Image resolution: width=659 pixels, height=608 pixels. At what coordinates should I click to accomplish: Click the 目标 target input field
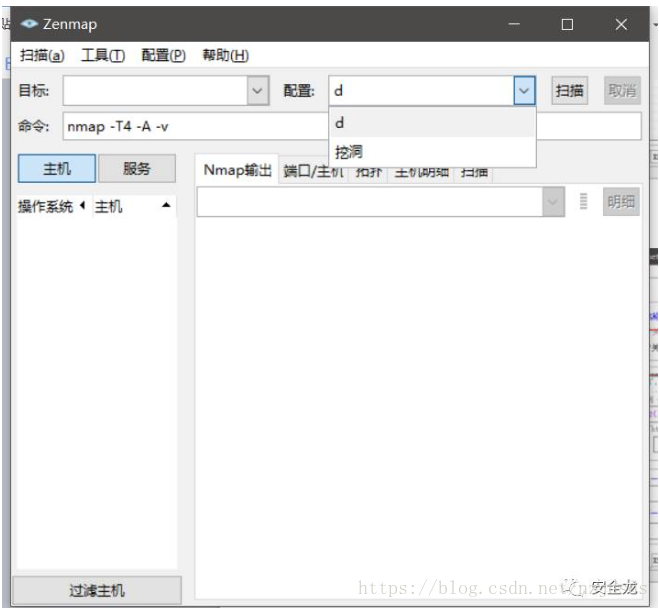(155, 90)
